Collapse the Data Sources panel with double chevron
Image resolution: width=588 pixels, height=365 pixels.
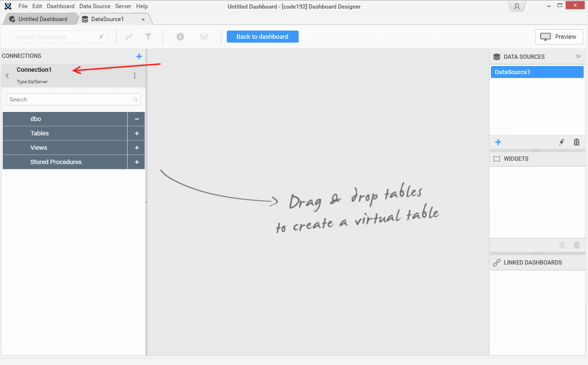tap(578, 56)
